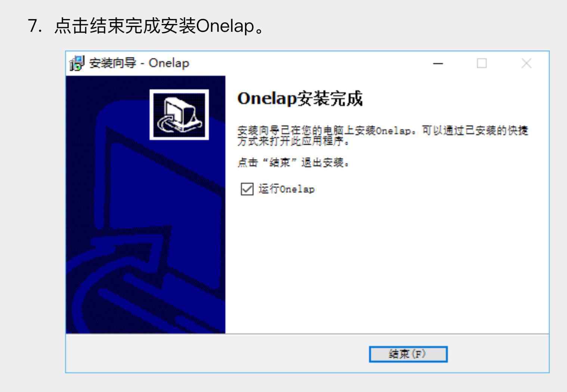Screen dimensions: 567x392
Task: Click the window title 安装向导 - Onelap
Action: (139, 63)
